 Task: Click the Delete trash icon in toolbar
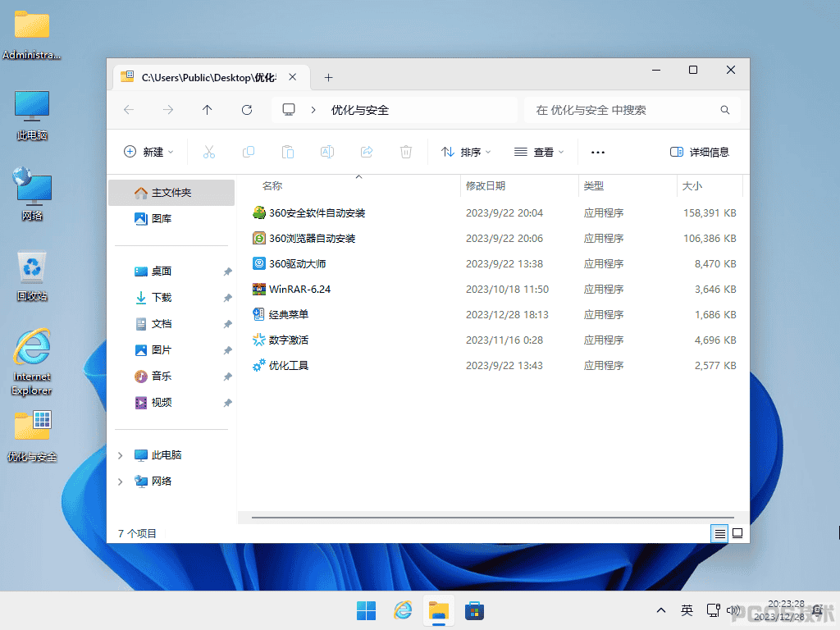pos(406,152)
